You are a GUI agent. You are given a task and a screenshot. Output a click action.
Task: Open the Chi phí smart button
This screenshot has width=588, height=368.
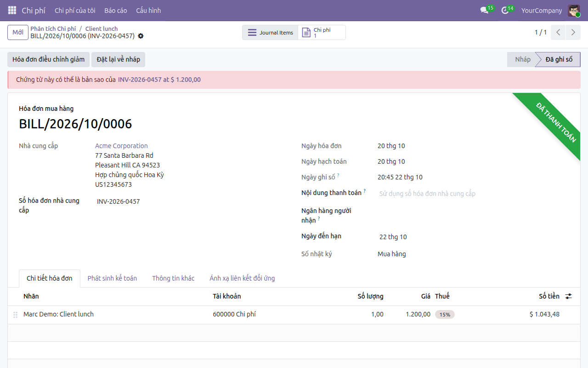(x=322, y=33)
